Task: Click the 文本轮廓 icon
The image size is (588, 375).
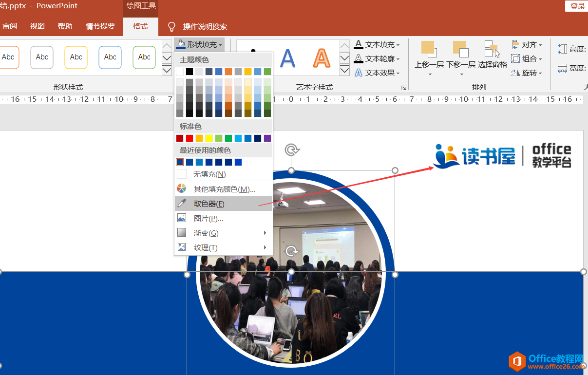Action: click(359, 58)
